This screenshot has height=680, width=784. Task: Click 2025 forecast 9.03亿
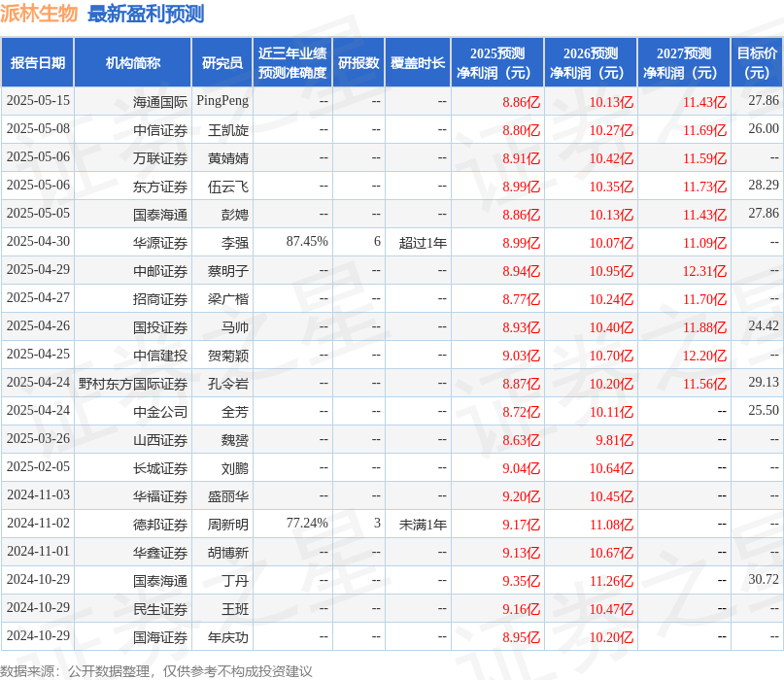(521, 356)
